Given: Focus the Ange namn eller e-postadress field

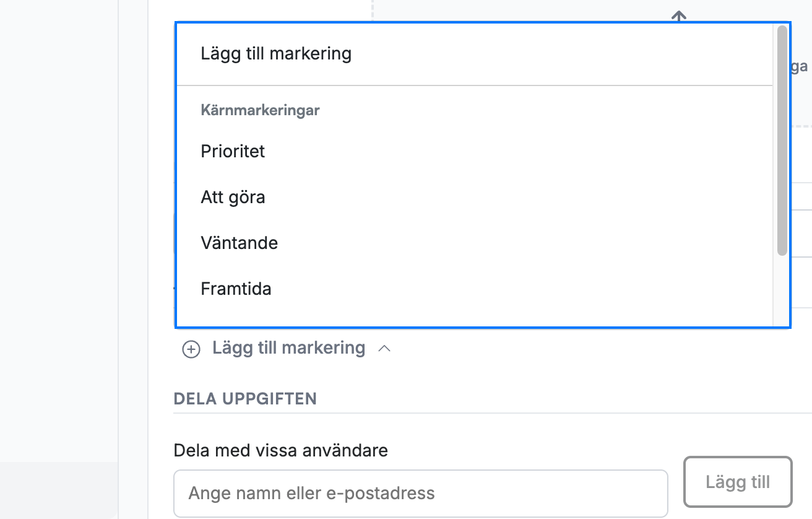Looking at the screenshot, I should tap(421, 493).
